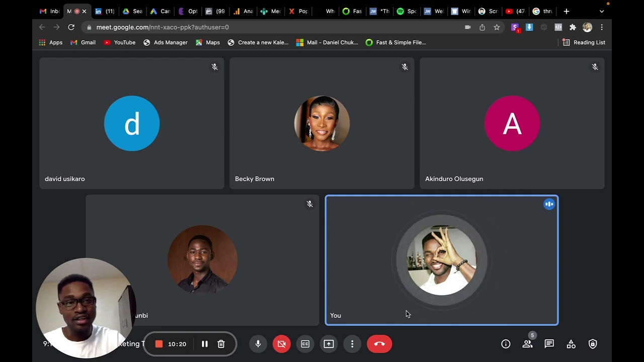
Task: Show the participants people panel
Action: (527, 344)
